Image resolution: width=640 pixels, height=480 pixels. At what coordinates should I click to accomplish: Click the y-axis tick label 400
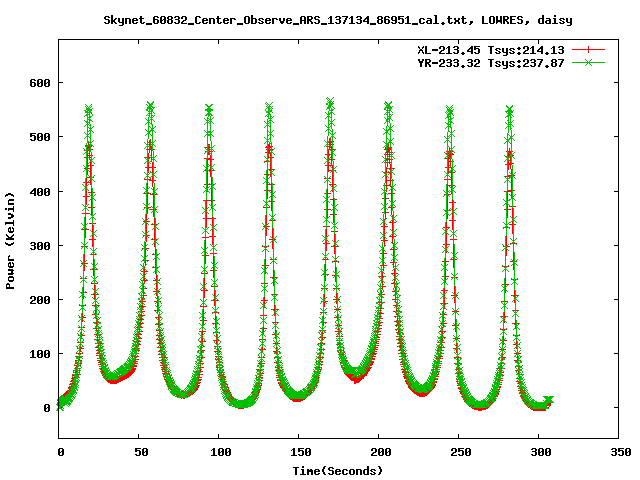click(40, 191)
